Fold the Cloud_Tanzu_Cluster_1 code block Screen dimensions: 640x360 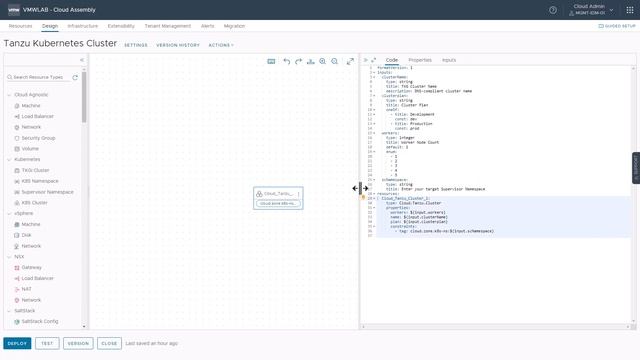(374, 198)
